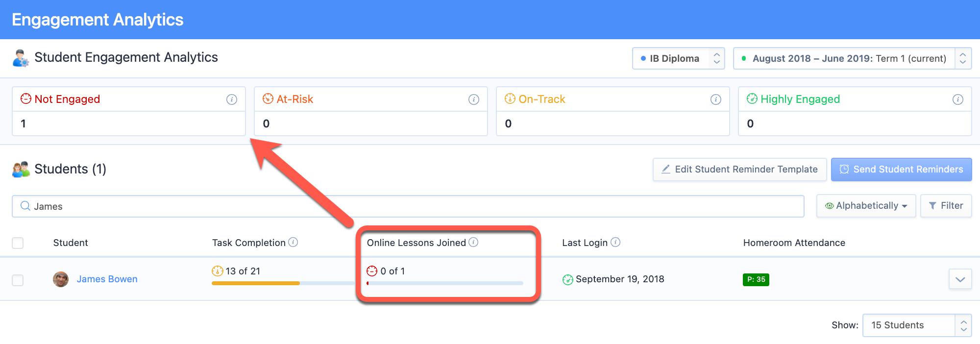Select the Highly Engaged status card
The height and width of the screenshot is (344, 980).
pos(855,111)
